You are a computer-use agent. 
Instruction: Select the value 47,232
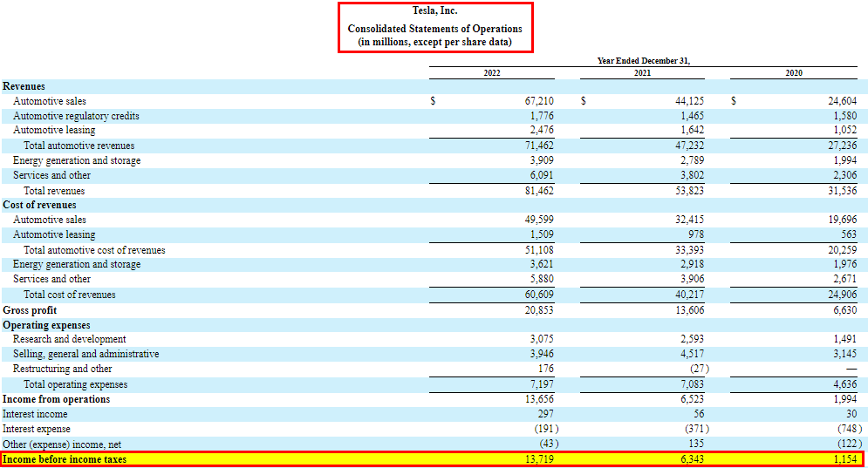coord(690,146)
